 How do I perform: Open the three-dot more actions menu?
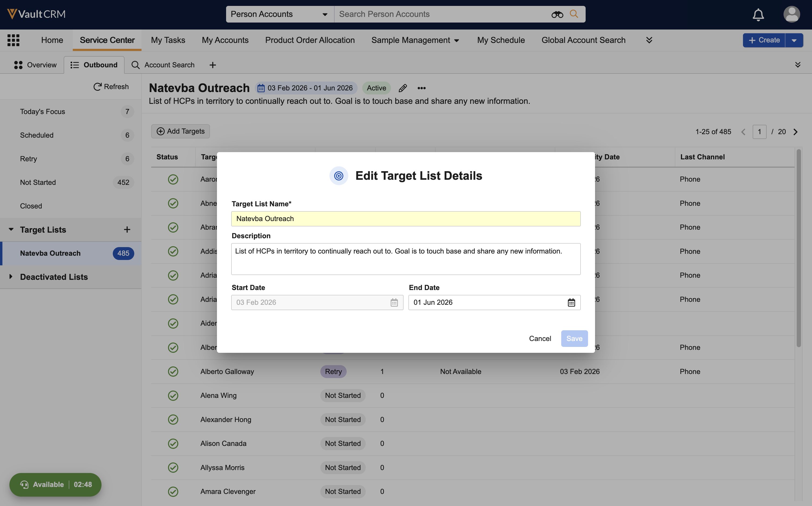pos(422,88)
